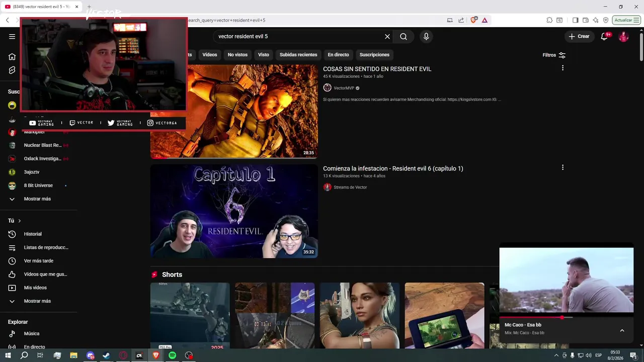Click the Crear button
Viewport: 644px width, 362px height.
click(579, 36)
